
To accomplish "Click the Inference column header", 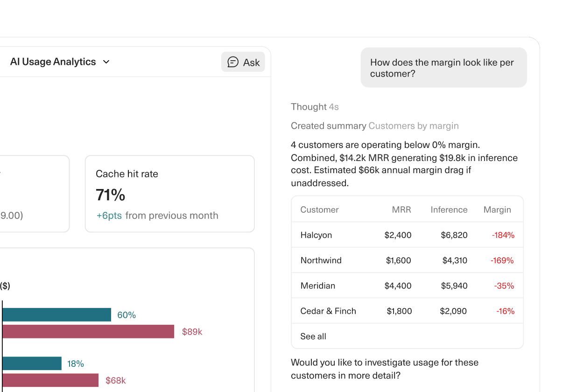I will point(449,210).
